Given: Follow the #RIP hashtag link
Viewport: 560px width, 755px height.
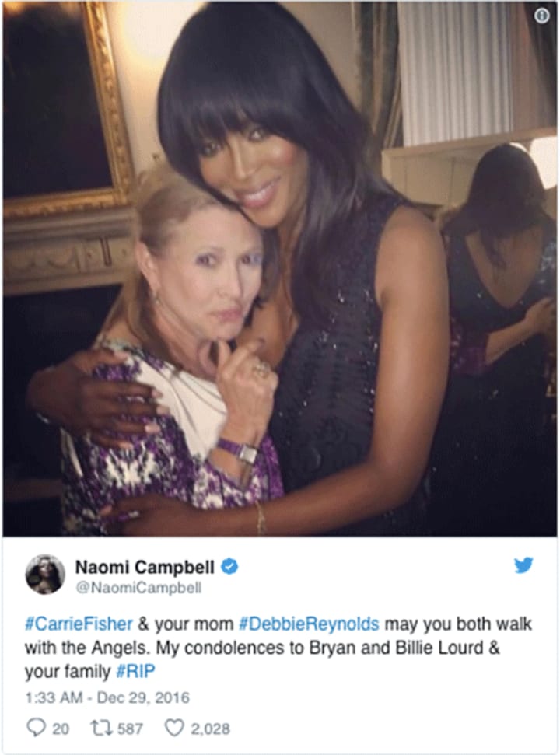Looking at the screenshot, I should 136,671.
